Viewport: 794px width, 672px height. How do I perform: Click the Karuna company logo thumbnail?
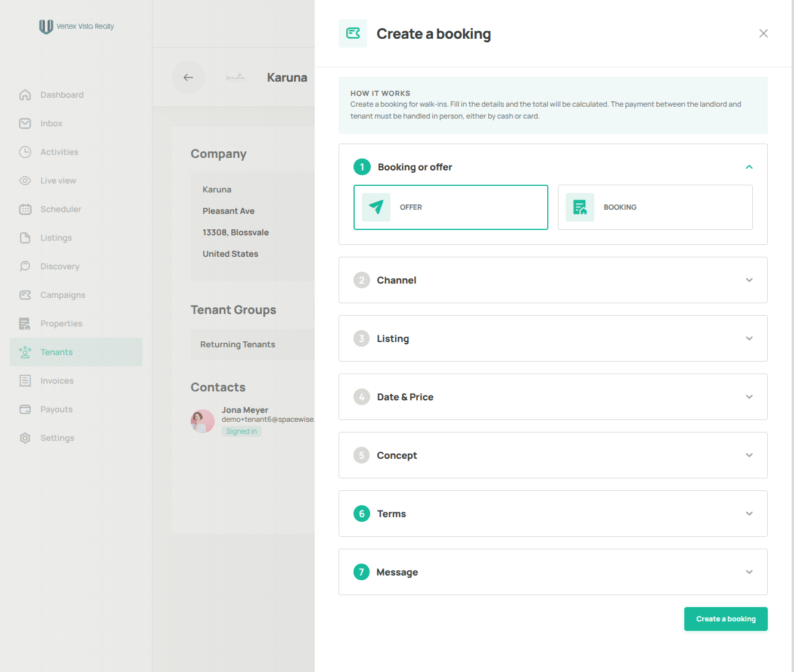click(x=236, y=77)
